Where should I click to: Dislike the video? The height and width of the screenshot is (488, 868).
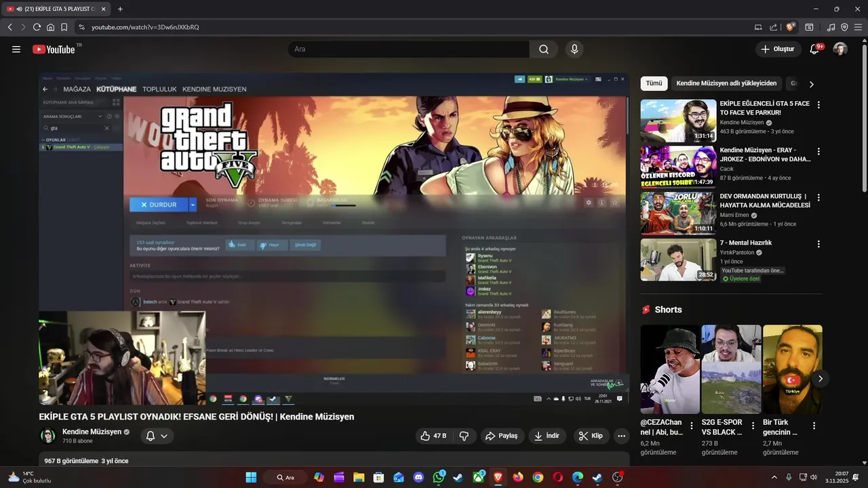(464, 436)
